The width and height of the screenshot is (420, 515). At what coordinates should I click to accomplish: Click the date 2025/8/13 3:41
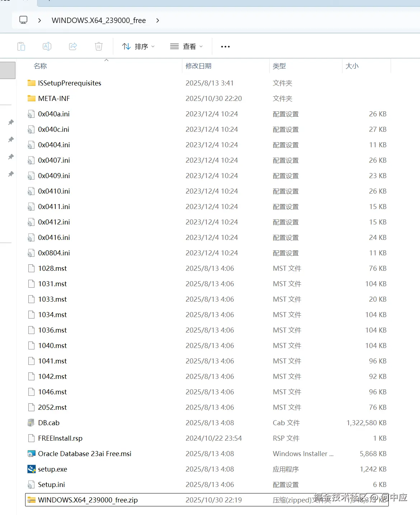pyautogui.click(x=210, y=83)
